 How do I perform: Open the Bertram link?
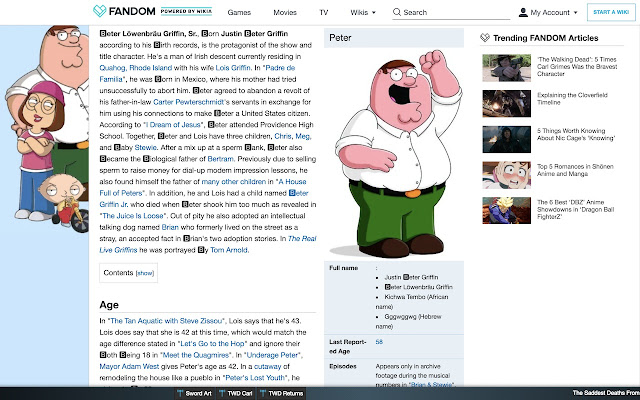[220, 159]
